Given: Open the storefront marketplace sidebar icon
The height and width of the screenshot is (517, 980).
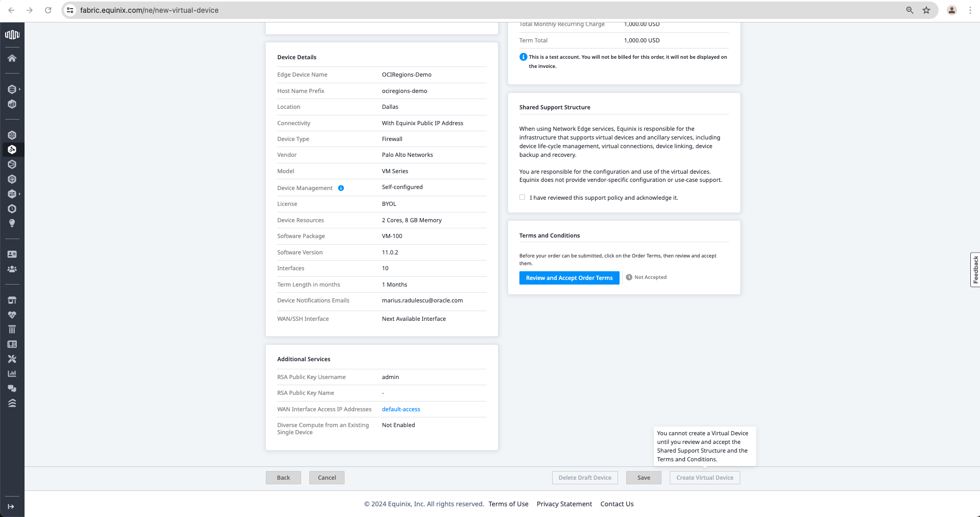Looking at the screenshot, I should coord(12,300).
